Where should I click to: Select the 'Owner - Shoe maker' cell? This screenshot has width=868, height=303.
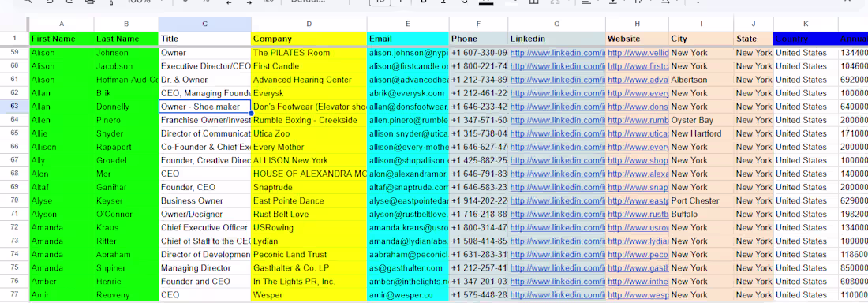pos(205,107)
